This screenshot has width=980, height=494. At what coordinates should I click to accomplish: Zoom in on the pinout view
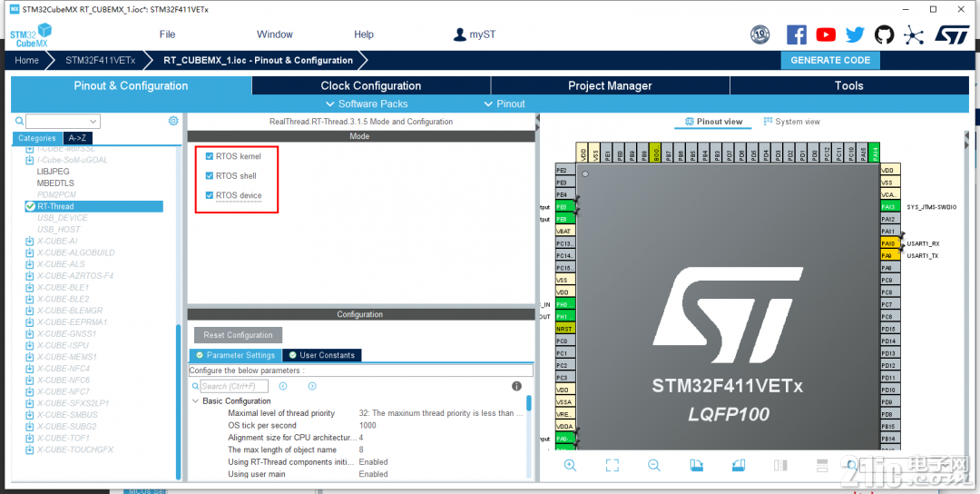click(570, 465)
